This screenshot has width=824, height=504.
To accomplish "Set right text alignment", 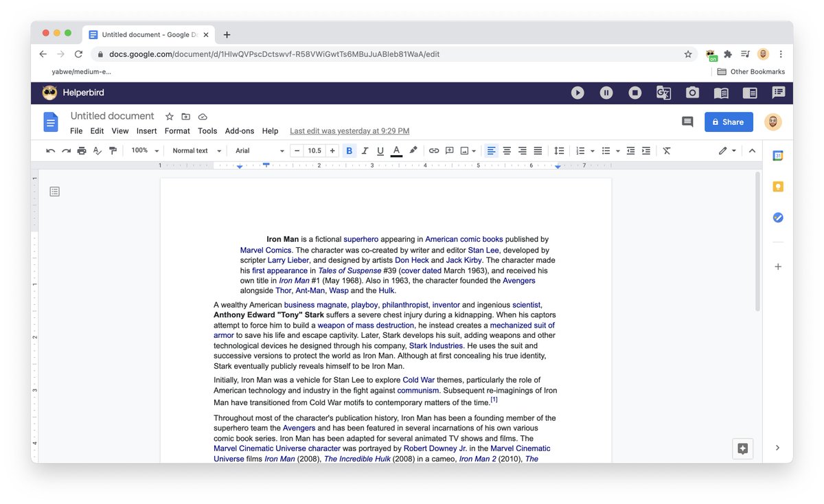I will point(523,151).
